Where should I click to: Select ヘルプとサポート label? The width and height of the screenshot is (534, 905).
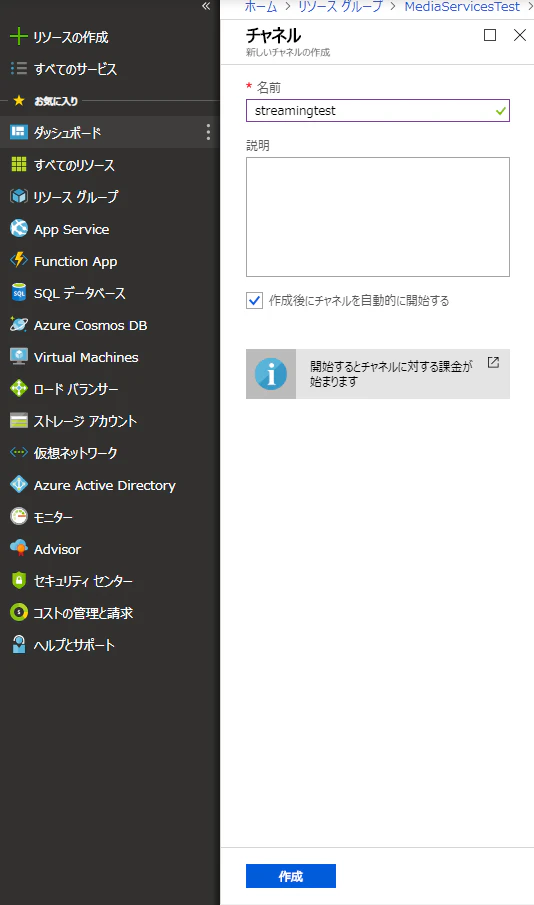click(74, 645)
